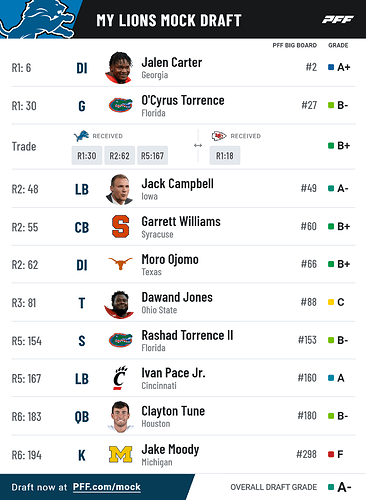The width and height of the screenshot is (366, 500).
Task: Click the Cincinnati logo beside Ivan Pace Jr.
Action: 120,378
